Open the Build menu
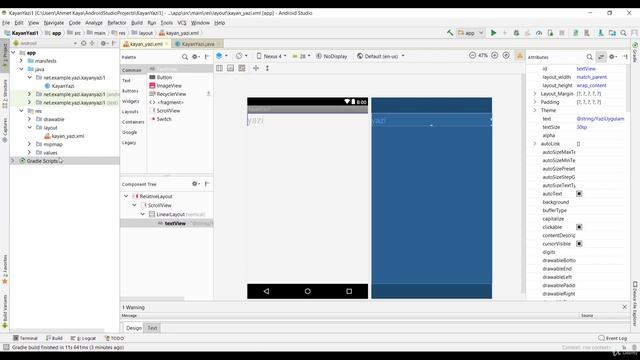Image resolution: width=640 pixels, height=360 pixels. point(137,23)
